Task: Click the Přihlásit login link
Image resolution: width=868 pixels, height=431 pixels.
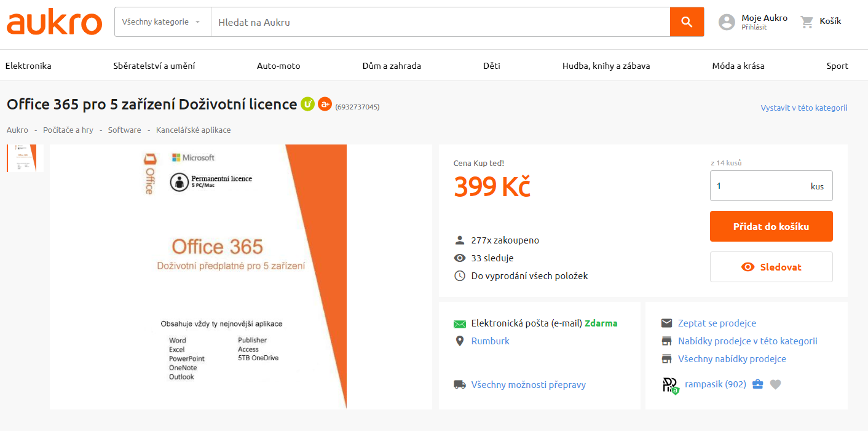Action: click(x=754, y=27)
